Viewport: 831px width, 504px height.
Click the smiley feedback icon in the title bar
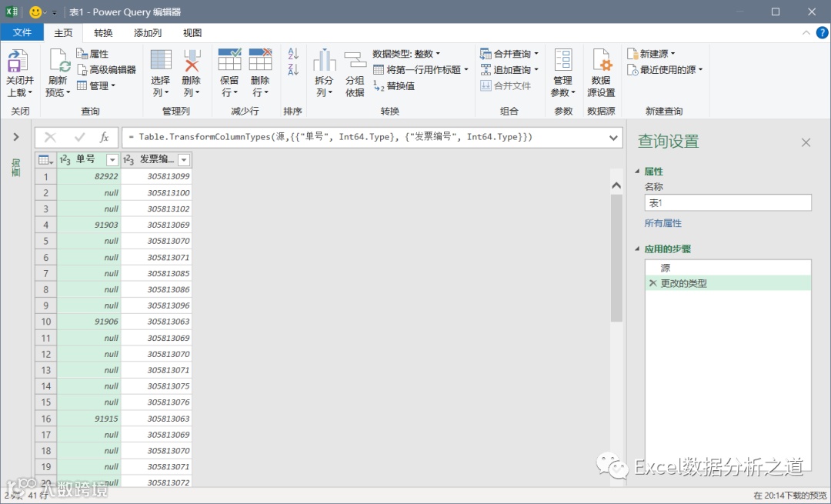35,12
